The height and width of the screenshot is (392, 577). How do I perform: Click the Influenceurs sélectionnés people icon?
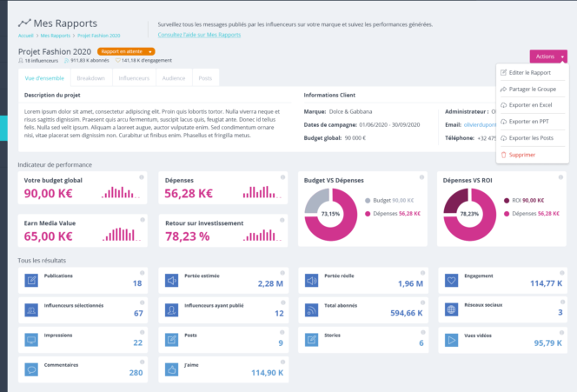tap(31, 310)
